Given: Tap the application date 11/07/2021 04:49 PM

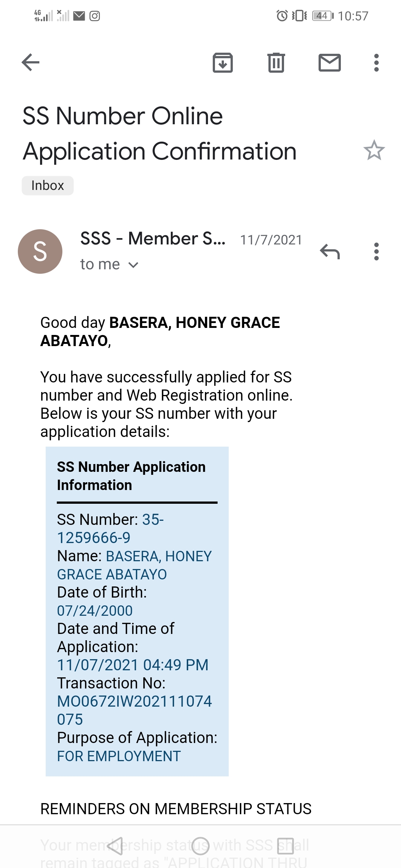Looking at the screenshot, I should point(133,665).
